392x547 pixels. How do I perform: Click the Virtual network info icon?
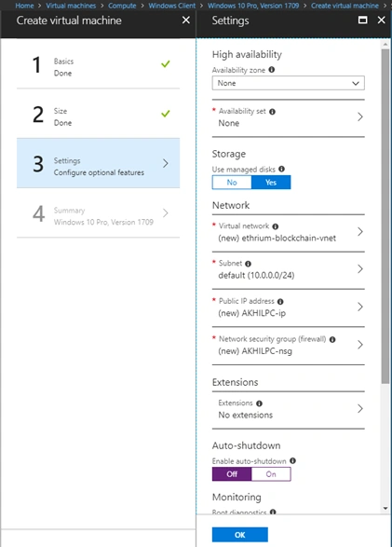point(276,226)
